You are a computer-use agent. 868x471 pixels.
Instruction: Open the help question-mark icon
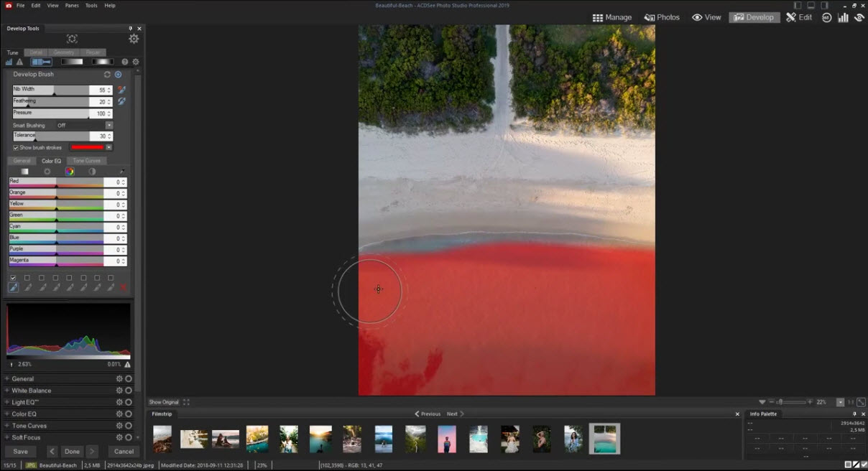(x=125, y=62)
